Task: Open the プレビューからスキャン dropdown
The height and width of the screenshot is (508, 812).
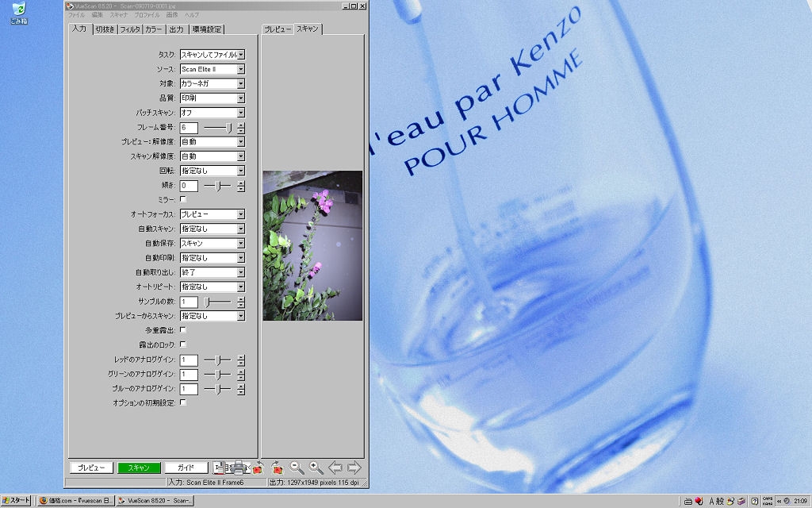Action: click(213, 316)
